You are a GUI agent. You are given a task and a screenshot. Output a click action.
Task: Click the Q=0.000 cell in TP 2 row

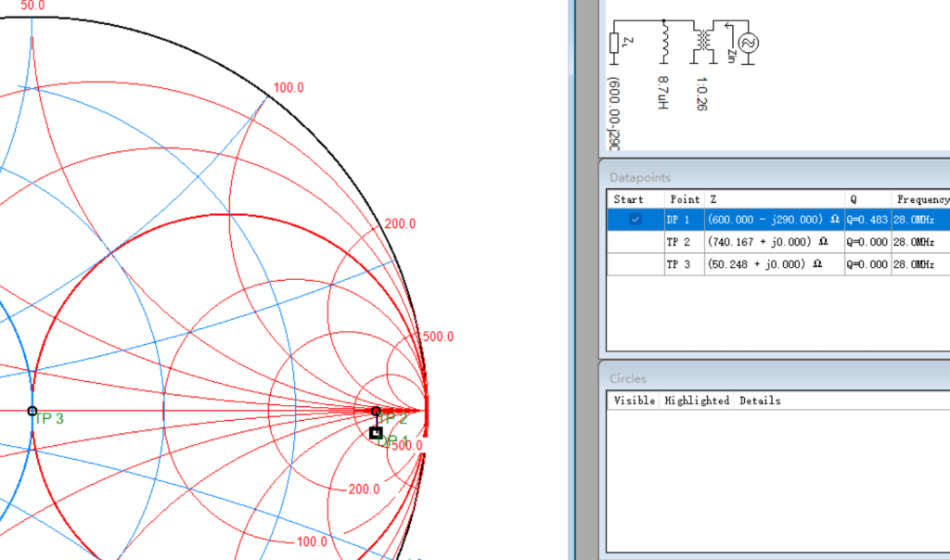pyautogui.click(x=867, y=242)
